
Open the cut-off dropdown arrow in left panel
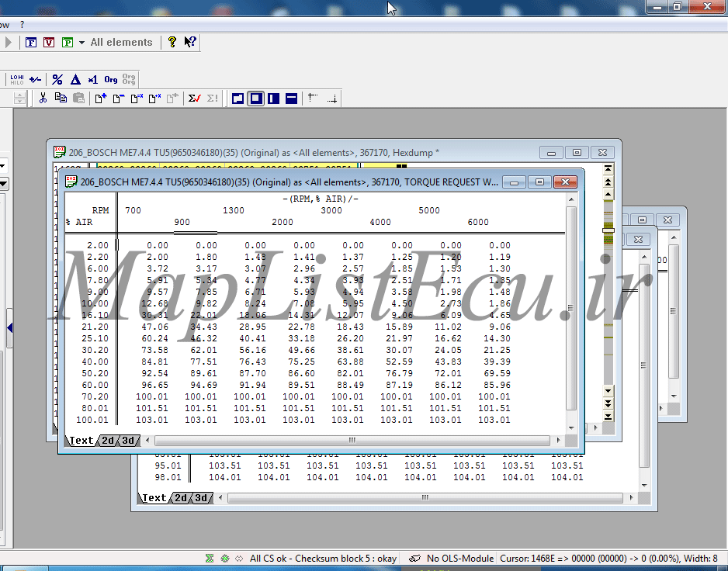3,184
